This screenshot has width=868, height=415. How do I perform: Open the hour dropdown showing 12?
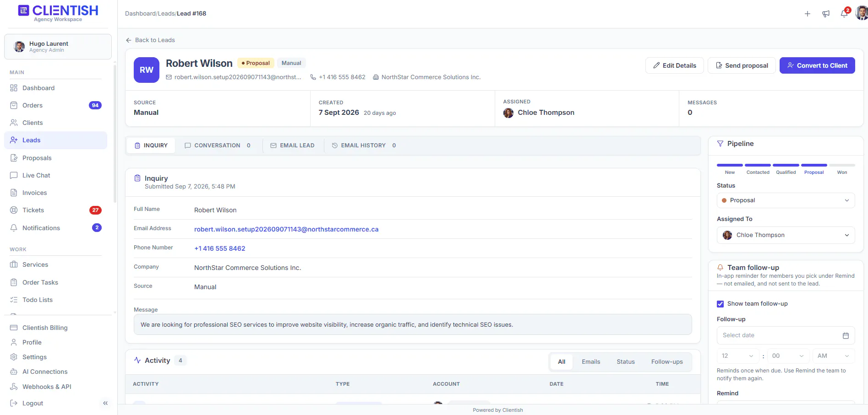click(x=737, y=356)
